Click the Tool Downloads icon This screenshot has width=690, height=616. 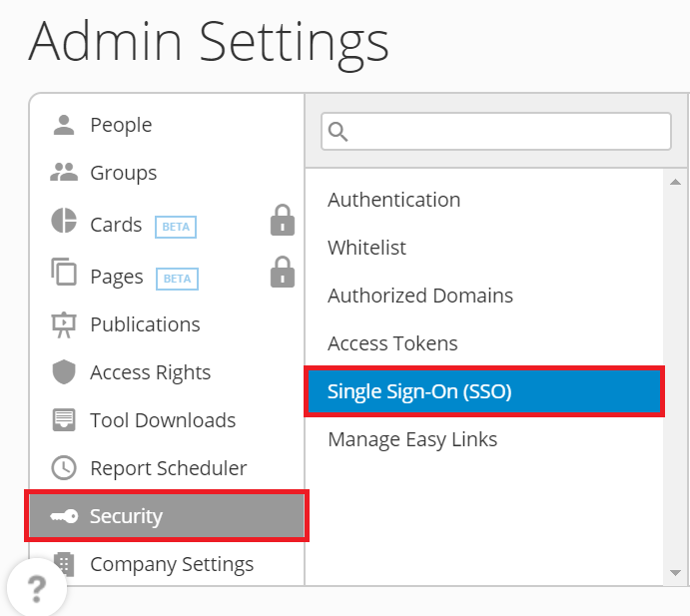coord(64,420)
